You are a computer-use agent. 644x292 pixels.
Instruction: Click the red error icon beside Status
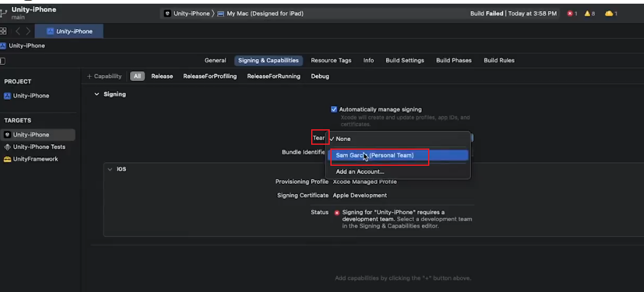click(x=337, y=213)
